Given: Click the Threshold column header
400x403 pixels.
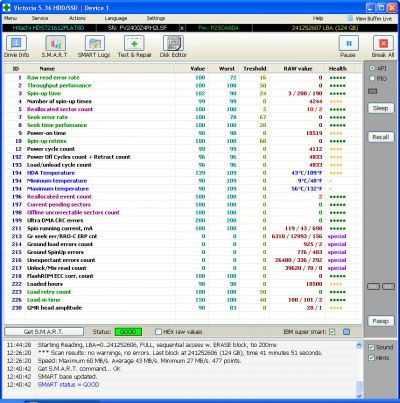Looking at the screenshot, I should [255, 69].
